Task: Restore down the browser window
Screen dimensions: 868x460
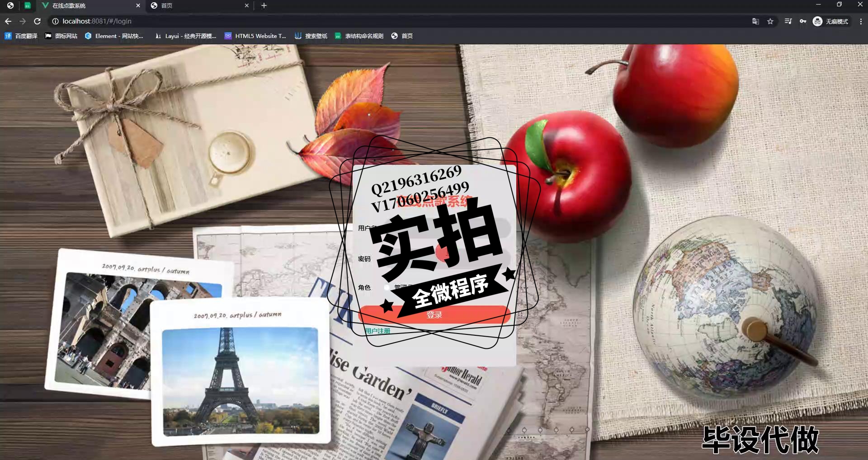Action: tap(839, 5)
